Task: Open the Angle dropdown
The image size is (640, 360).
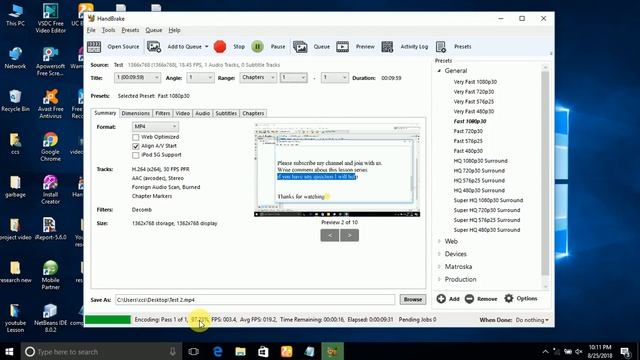Action: [200, 78]
